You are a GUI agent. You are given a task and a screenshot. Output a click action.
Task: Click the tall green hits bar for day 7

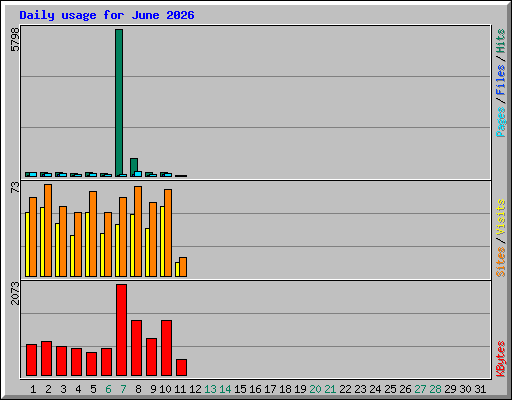pos(119,103)
